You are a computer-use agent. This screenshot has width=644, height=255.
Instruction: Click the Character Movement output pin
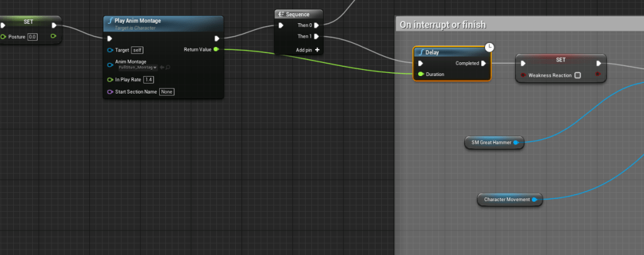point(534,200)
